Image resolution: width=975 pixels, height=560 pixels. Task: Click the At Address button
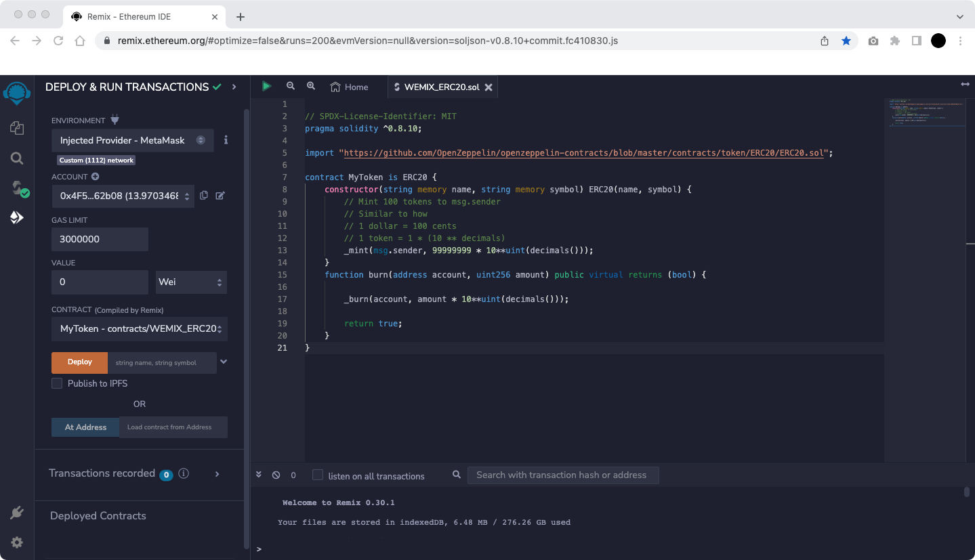(85, 427)
